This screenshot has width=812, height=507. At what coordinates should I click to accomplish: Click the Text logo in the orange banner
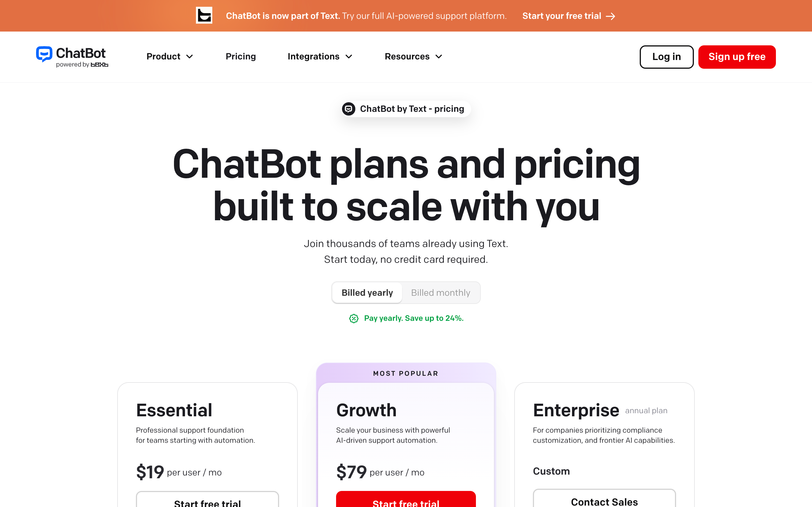[x=204, y=15]
